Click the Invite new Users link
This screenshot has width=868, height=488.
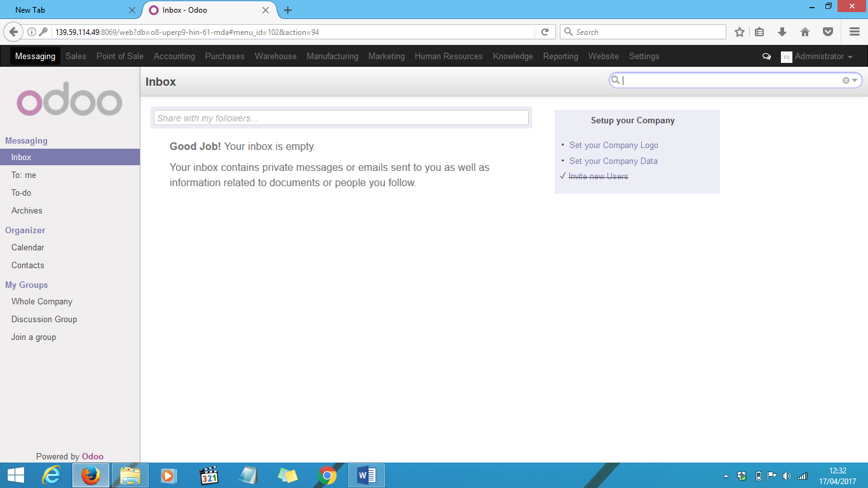coord(599,177)
